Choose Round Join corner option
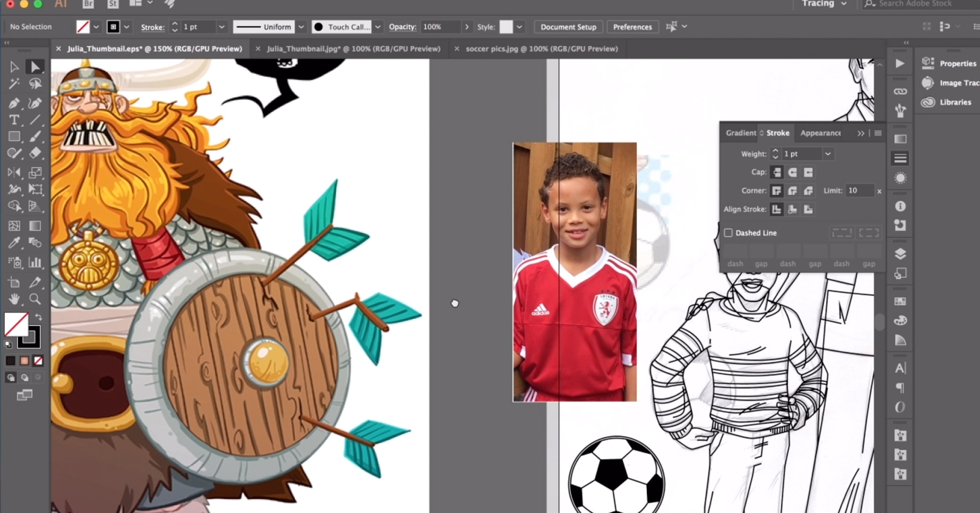The width and height of the screenshot is (980, 513). pyautogui.click(x=792, y=190)
